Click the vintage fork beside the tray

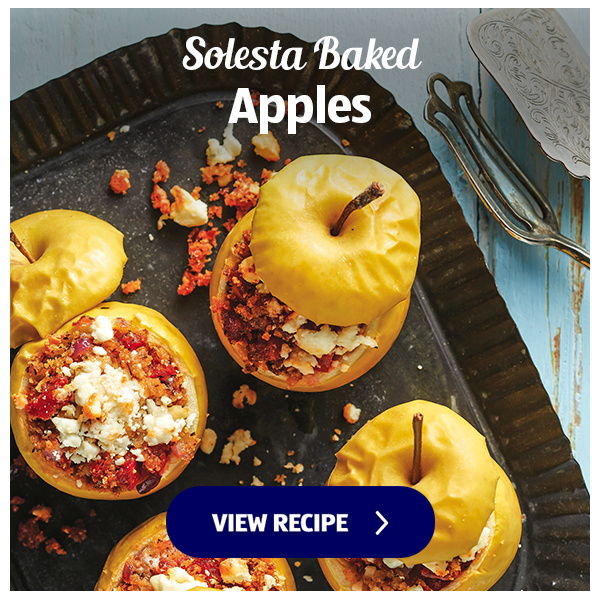click(x=501, y=168)
